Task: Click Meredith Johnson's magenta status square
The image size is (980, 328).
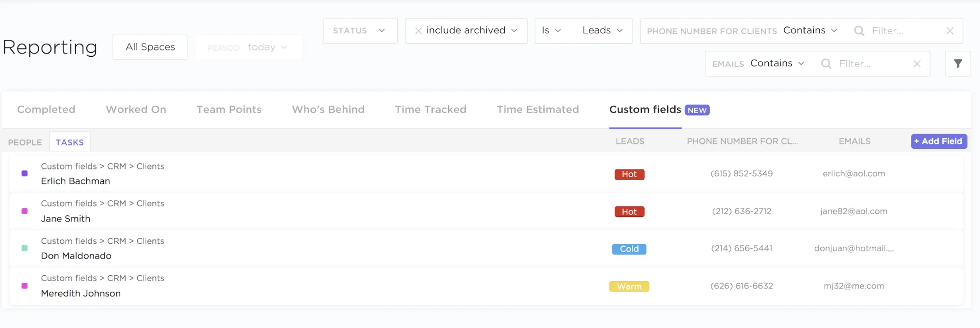Action: pos(25,286)
